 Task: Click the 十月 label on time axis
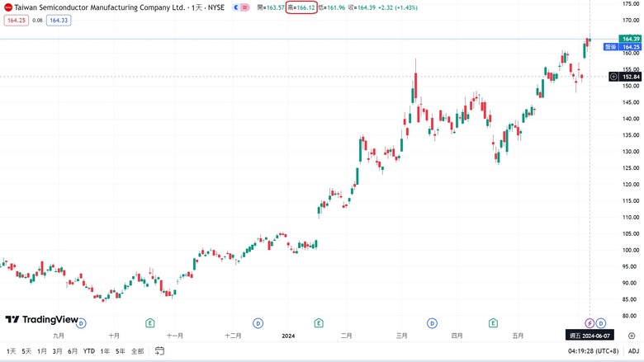click(x=114, y=336)
